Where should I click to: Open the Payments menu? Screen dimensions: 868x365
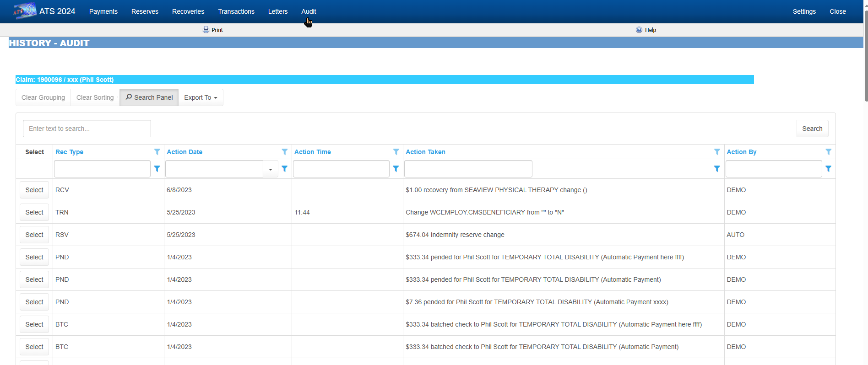(x=103, y=11)
